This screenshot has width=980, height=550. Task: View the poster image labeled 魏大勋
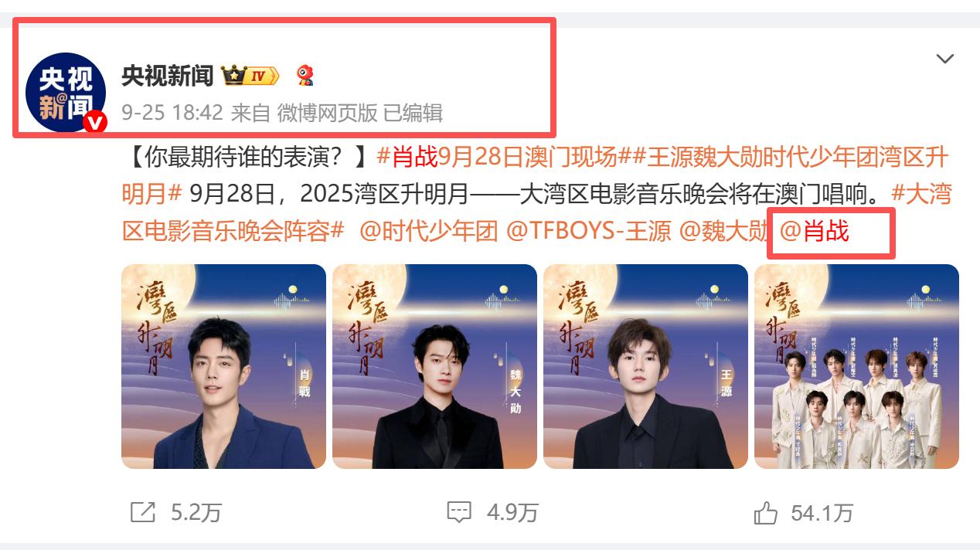[434, 366]
